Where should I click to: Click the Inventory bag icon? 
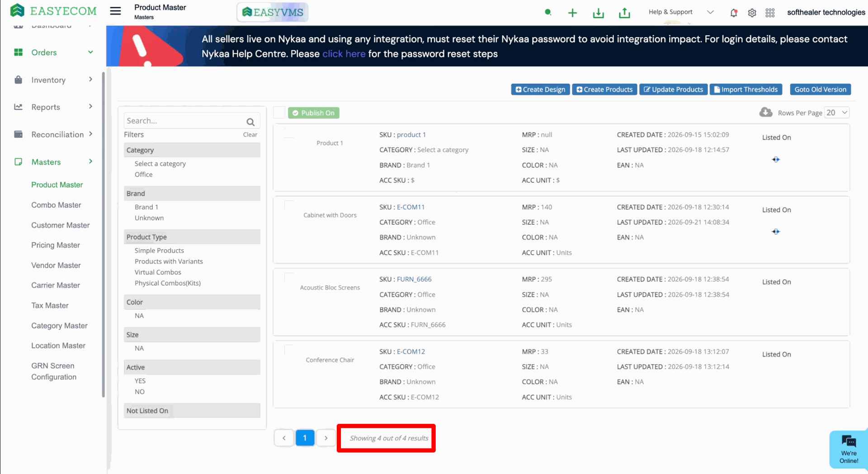[x=18, y=80]
